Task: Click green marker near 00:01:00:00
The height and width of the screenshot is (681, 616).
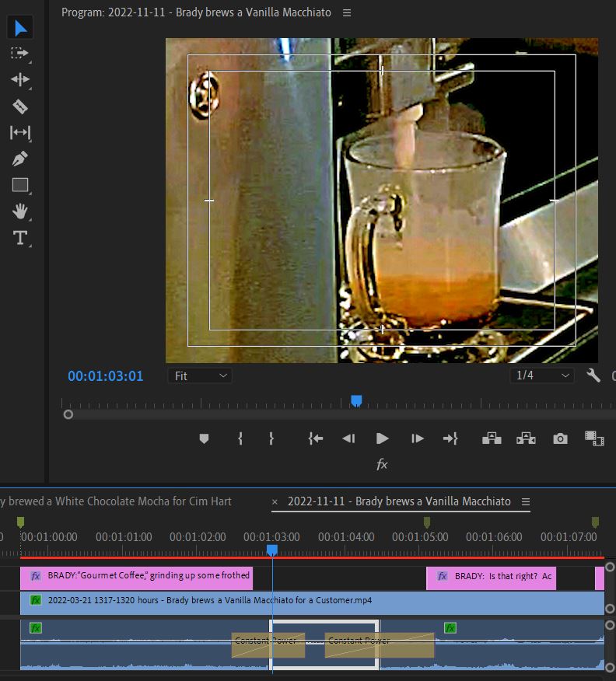Action: [20, 522]
